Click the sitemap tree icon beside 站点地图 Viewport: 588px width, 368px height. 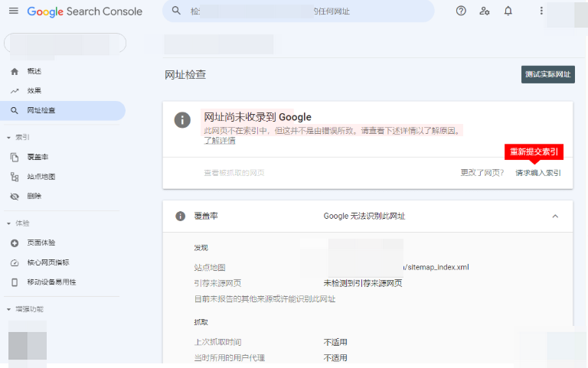(x=15, y=177)
